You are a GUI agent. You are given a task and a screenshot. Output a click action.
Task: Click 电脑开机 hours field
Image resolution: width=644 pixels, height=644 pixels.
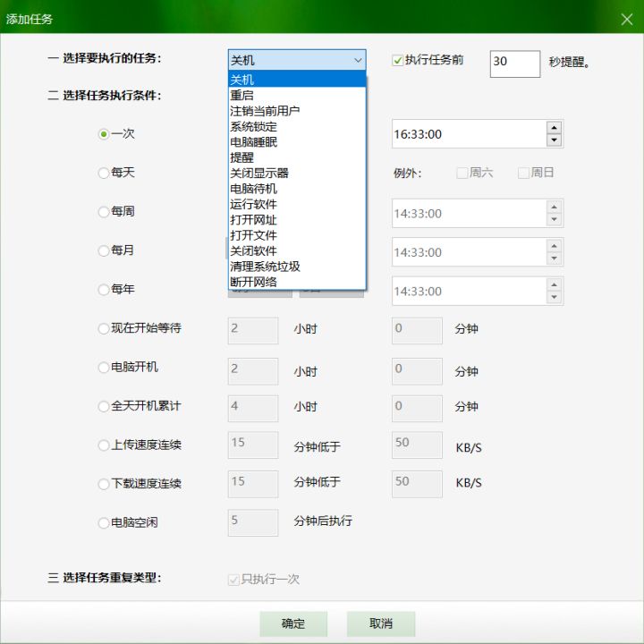coord(253,371)
